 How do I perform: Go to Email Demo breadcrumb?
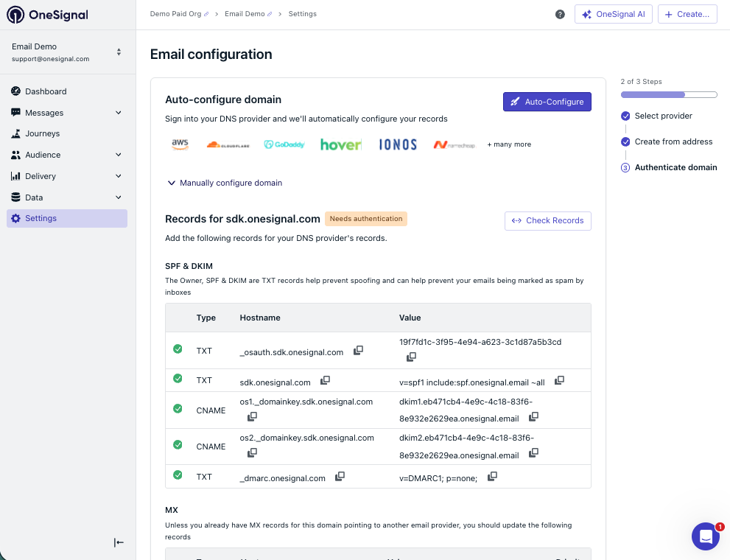coord(245,14)
